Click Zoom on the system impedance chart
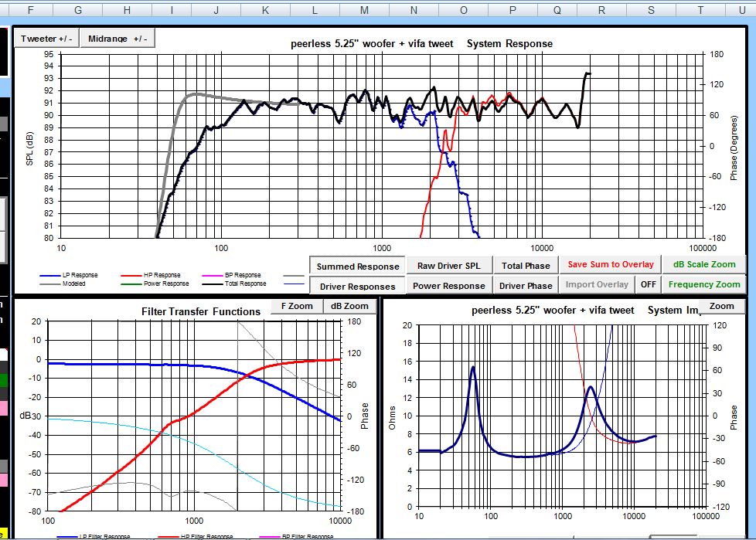 tap(721, 306)
